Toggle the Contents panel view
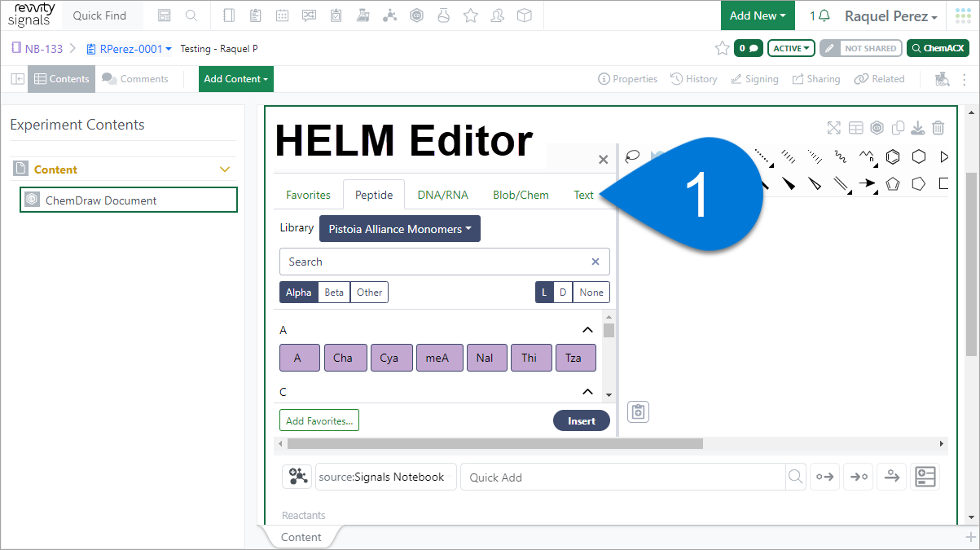This screenshot has height=550, width=980. tap(62, 79)
